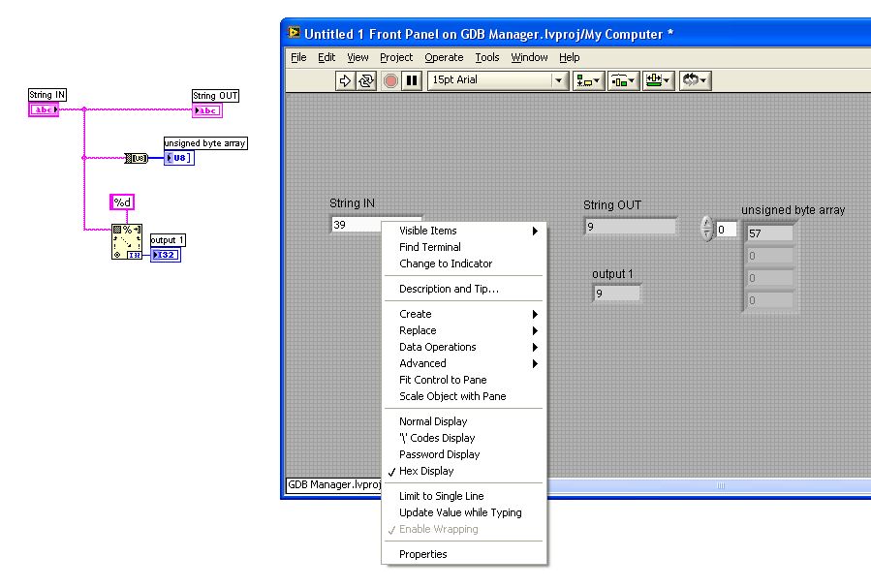This screenshot has width=871, height=588.
Task: Select Password Display mode
Action: pos(464,454)
